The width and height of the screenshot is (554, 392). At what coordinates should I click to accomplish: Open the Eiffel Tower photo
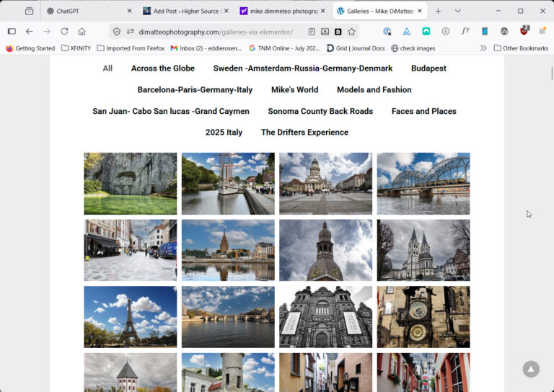(131, 317)
